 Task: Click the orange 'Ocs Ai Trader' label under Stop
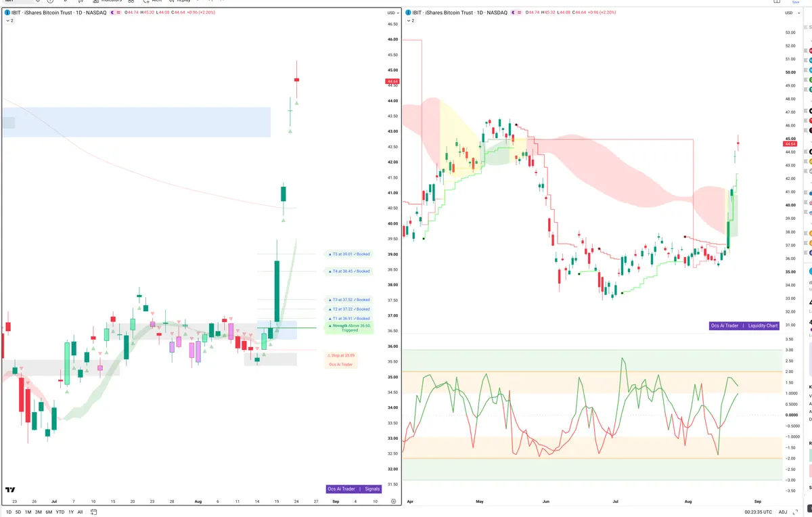click(342, 364)
